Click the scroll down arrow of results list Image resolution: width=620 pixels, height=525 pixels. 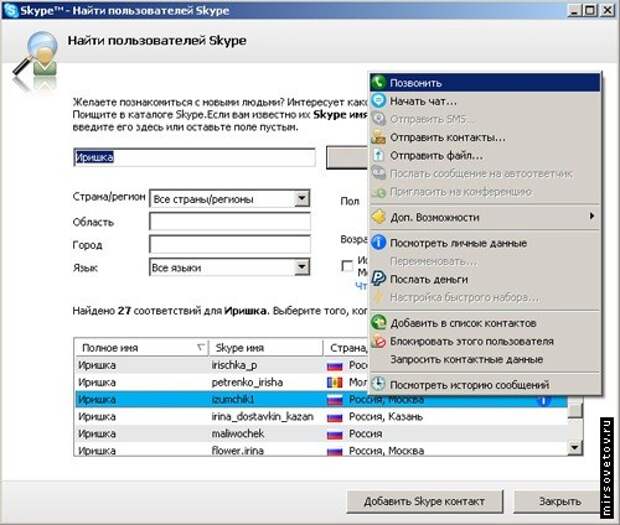575,449
